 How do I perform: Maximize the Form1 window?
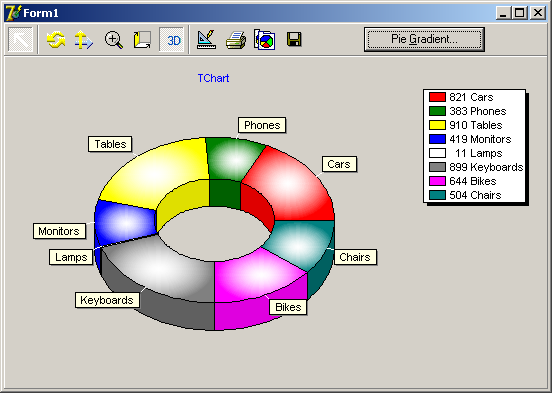[x=519, y=13]
